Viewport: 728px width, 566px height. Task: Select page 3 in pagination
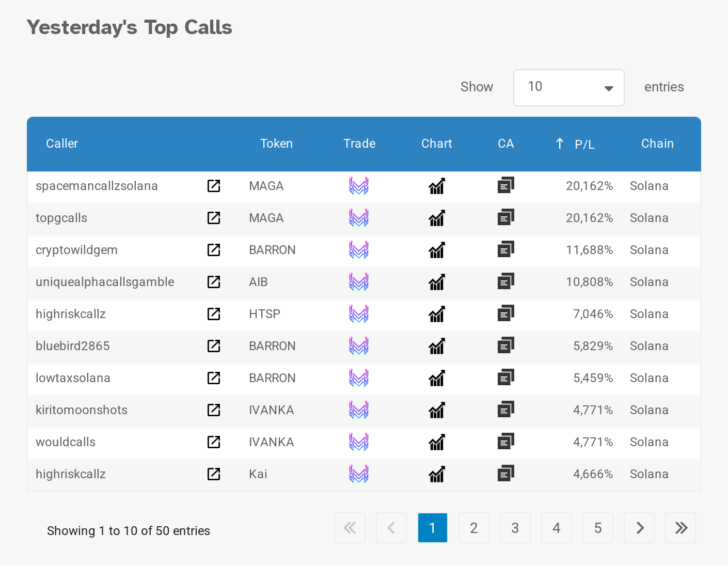coord(515,528)
